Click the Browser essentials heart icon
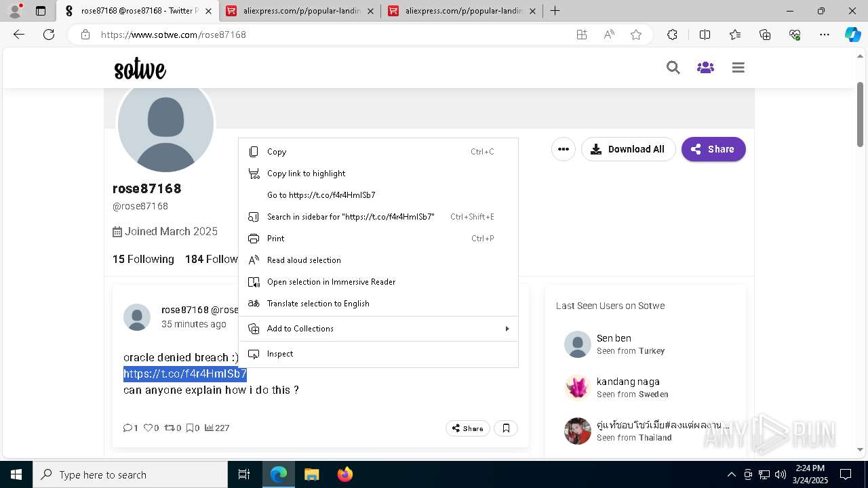 [795, 35]
